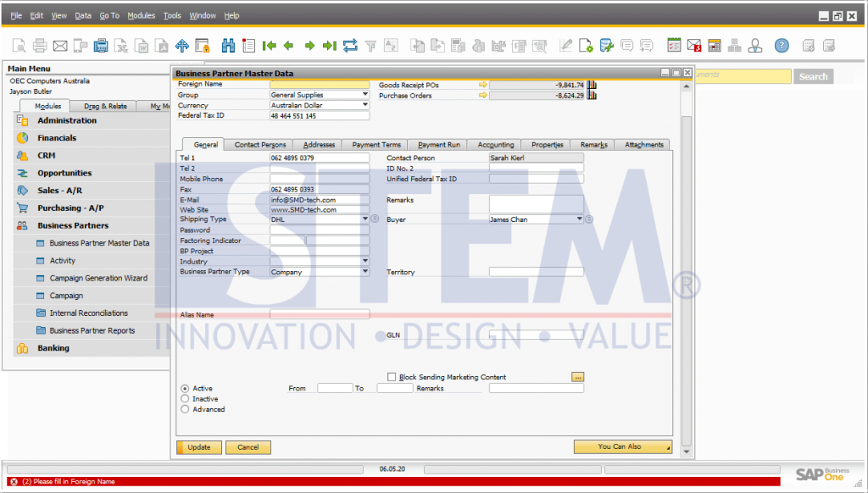Open the Modules menu in menu bar
The image size is (868, 493).
tap(141, 15)
